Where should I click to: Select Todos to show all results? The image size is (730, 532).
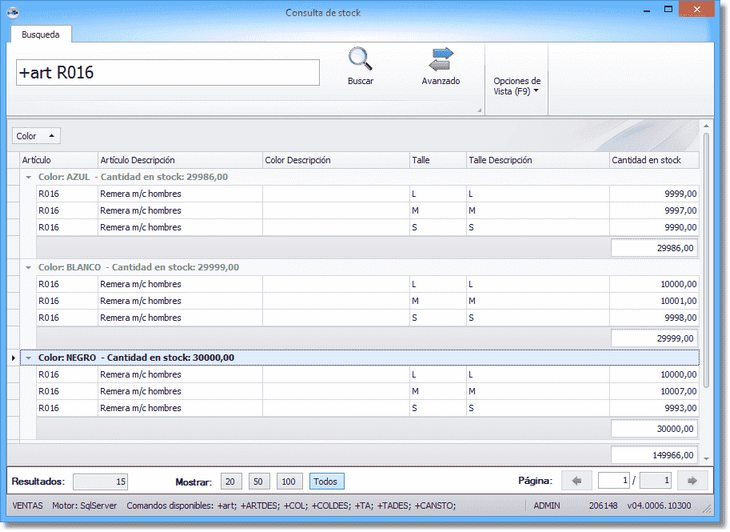tap(326, 482)
